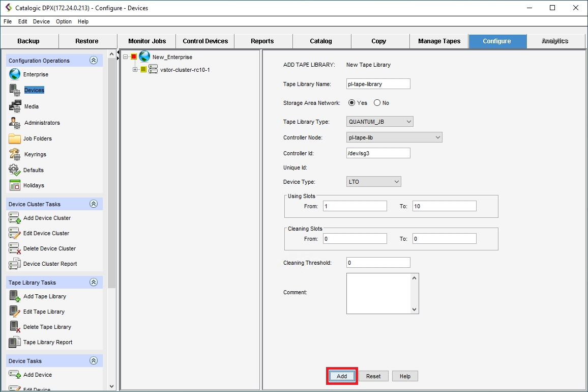Collapse the Configuration Operations panel
This screenshot has height=392, width=588.
pos(94,60)
